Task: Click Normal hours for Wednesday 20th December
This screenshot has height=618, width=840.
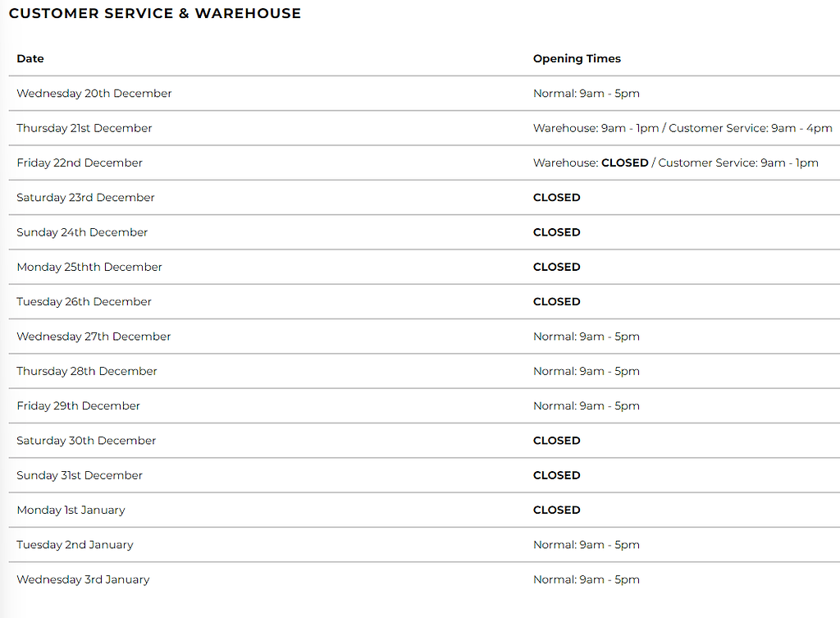Action: coord(586,94)
